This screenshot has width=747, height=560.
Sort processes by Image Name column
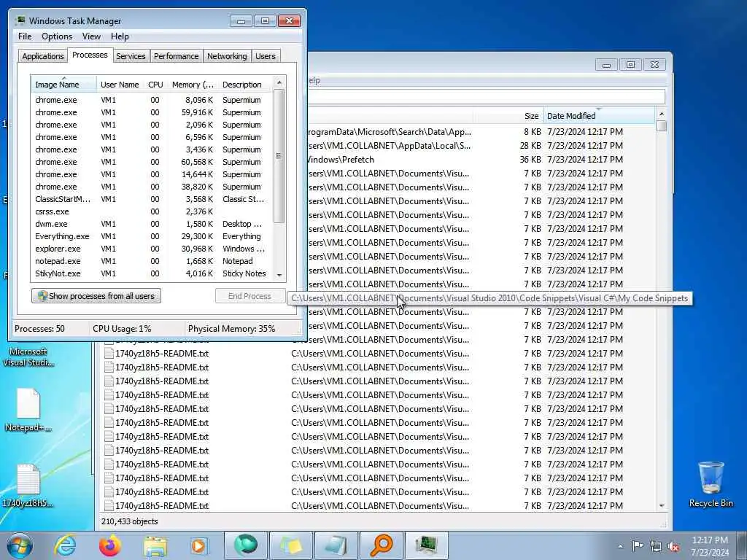(x=64, y=85)
